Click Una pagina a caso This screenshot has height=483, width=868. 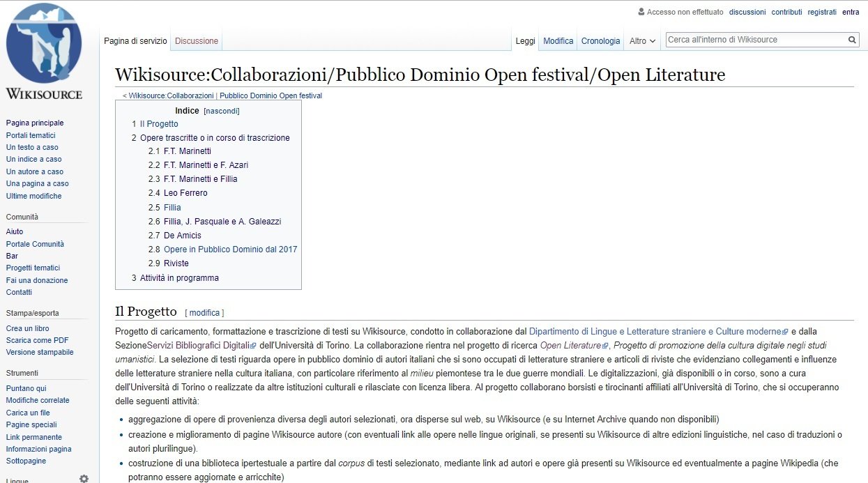point(38,184)
